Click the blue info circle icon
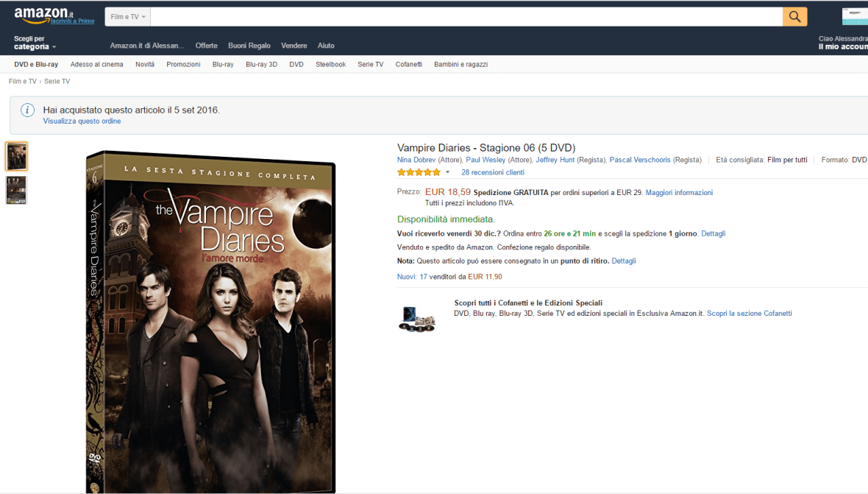The width and height of the screenshot is (868, 494). point(27,110)
